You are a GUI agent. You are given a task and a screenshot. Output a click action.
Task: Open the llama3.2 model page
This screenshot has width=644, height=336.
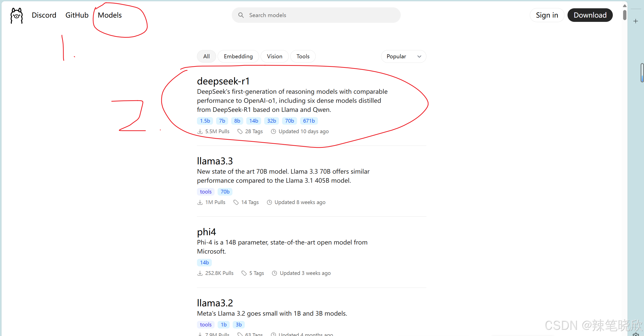click(215, 303)
